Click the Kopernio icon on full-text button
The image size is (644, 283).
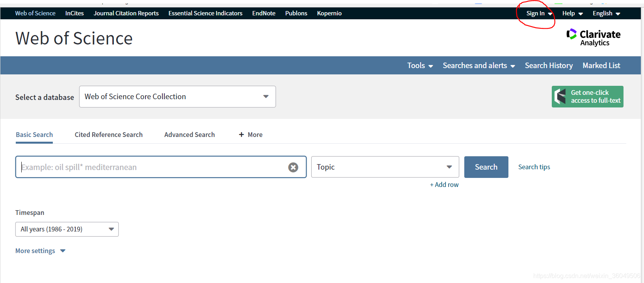pos(560,96)
